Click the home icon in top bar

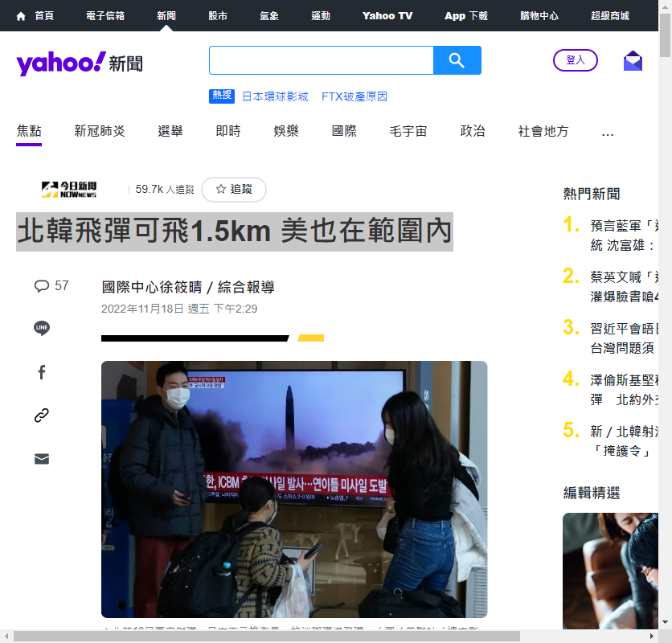tap(21, 16)
